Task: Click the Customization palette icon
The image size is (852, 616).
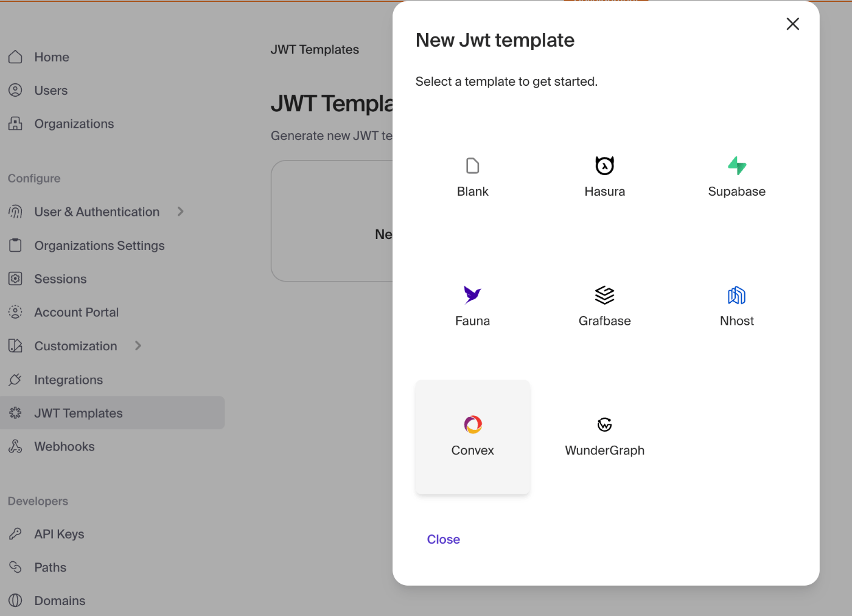Action: click(x=15, y=345)
